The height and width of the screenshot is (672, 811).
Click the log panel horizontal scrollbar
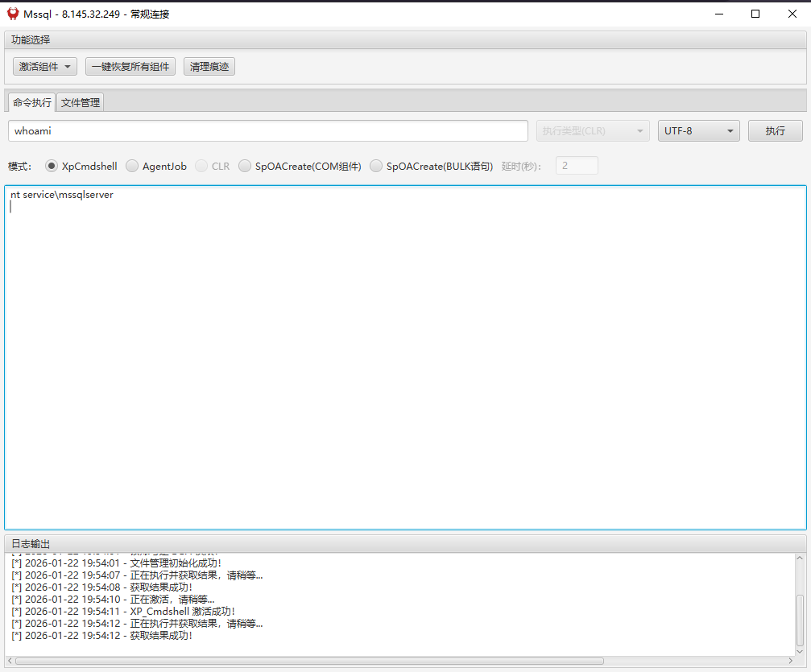tap(322, 661)
